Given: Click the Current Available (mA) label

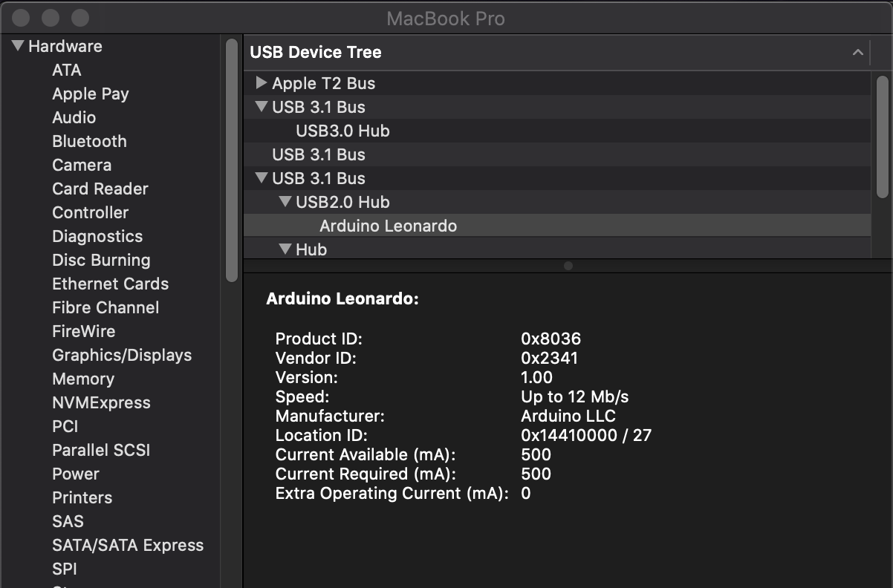Looking at the screenshot, I should point(366,454).
